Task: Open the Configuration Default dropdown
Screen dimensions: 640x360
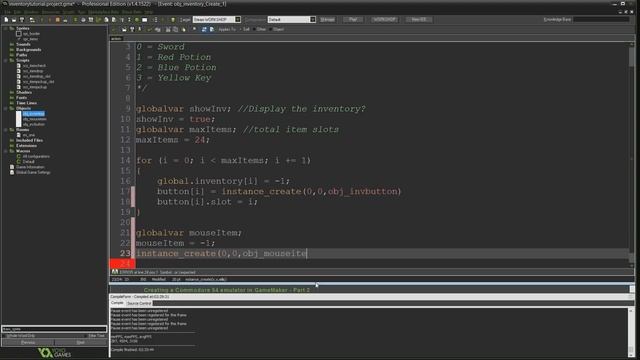Action: pyautogui.click(x=313, y=20)
